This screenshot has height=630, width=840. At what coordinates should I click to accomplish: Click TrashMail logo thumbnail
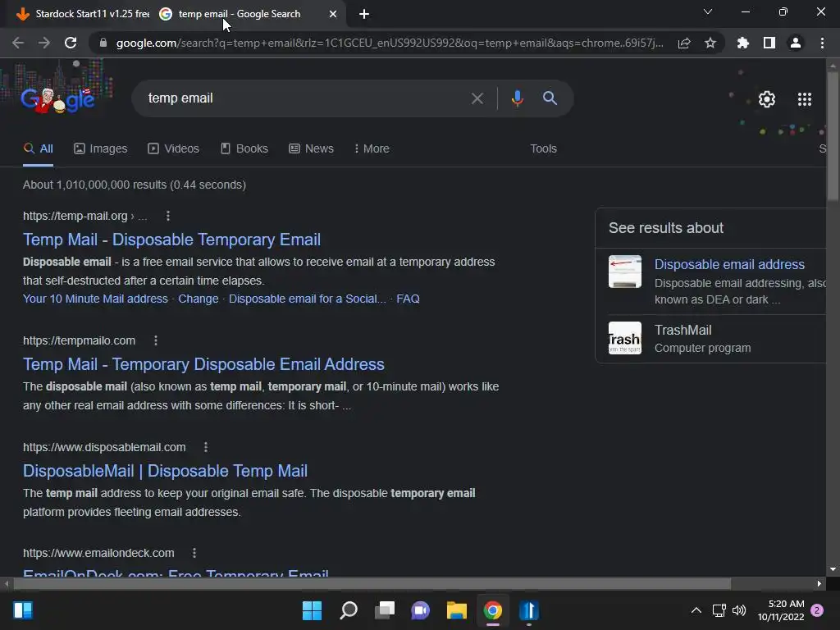coord(624,338)
